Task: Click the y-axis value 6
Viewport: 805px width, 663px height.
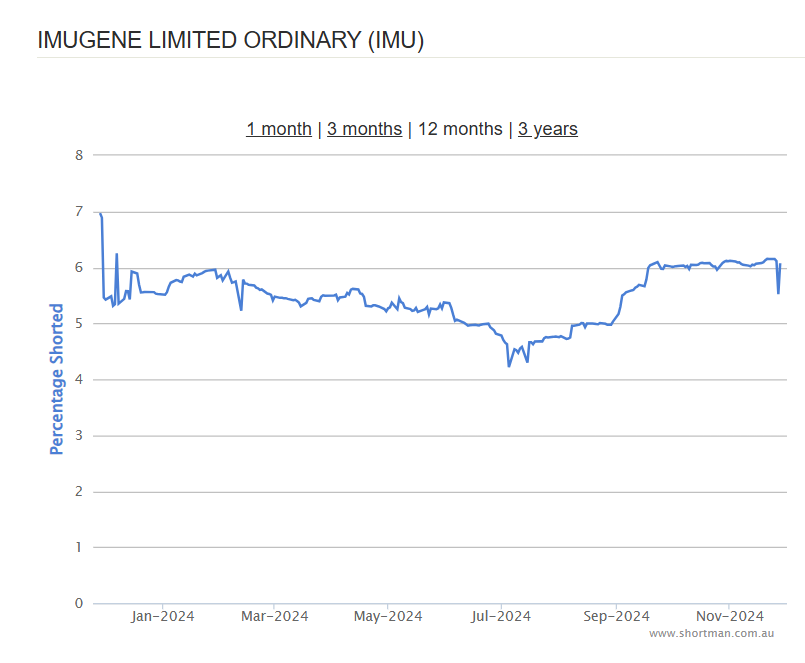Action: click(x=79, y=268)
